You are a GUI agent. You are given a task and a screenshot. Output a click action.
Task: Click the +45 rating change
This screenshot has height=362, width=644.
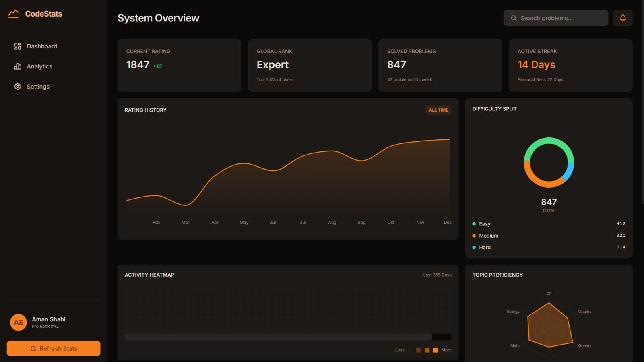pyautogui.click(x=157, y=66)
